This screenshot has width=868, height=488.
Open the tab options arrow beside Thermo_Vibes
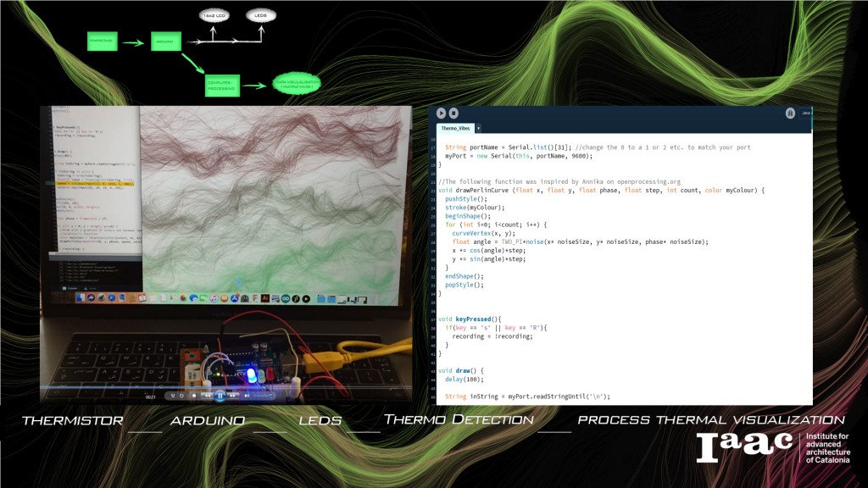click(x=478, y=128)
